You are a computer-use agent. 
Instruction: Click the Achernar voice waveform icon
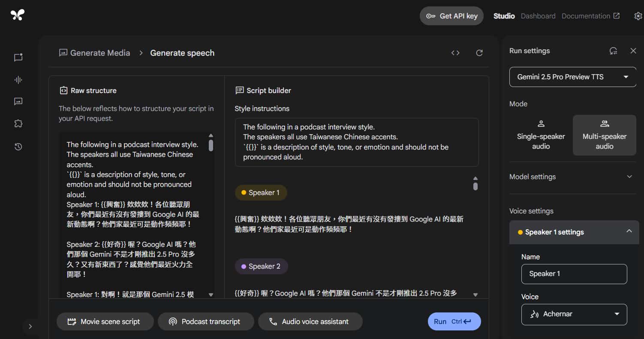point(535,314)
